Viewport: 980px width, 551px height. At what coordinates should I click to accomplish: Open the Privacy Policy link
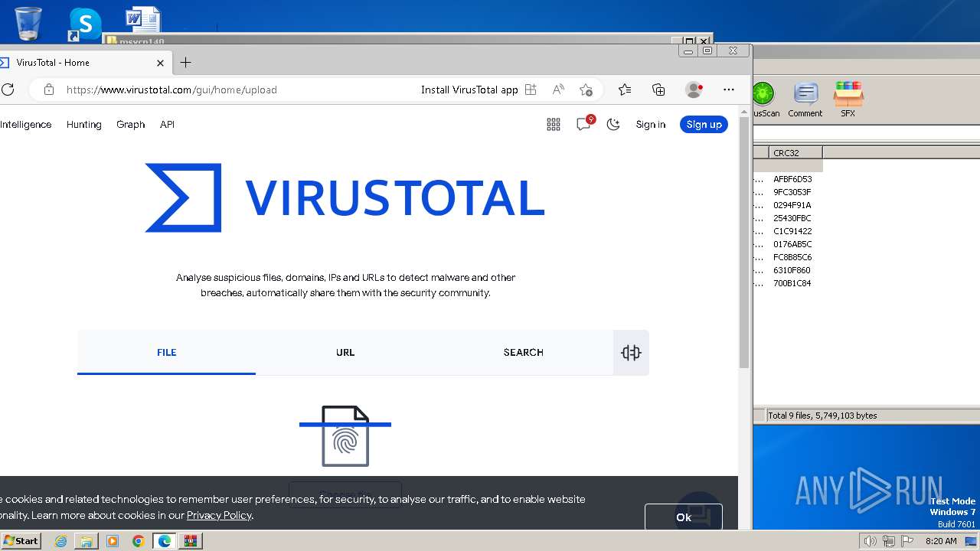click(219, 515)
